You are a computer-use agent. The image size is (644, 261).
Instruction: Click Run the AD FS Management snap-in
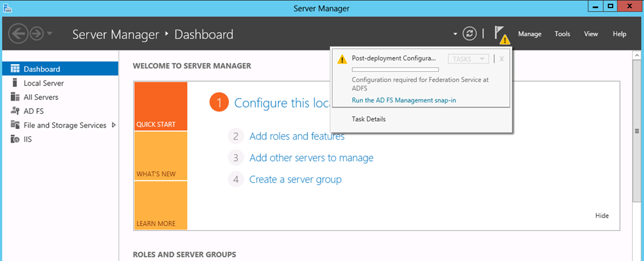point(404,100)
